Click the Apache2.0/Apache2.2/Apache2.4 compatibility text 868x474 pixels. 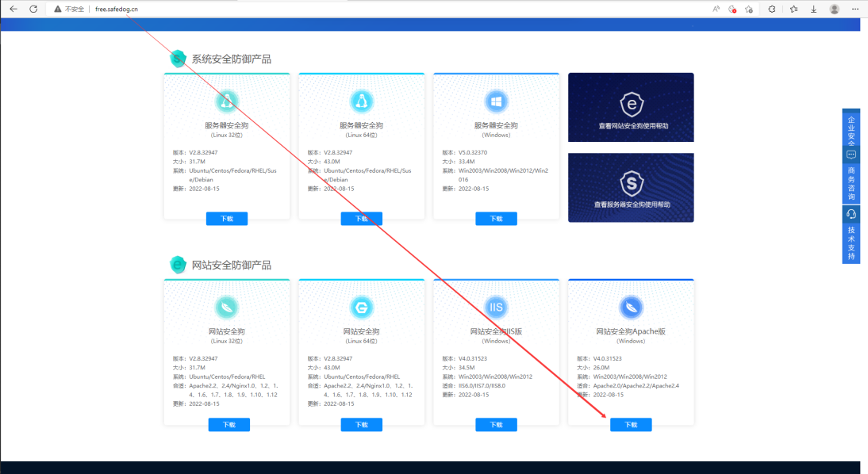[636, 386]
